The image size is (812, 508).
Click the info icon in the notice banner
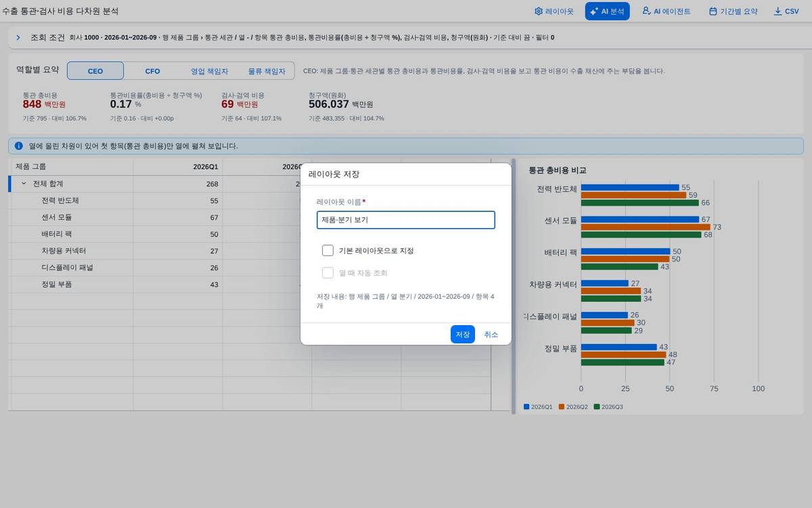coord(18,146)
